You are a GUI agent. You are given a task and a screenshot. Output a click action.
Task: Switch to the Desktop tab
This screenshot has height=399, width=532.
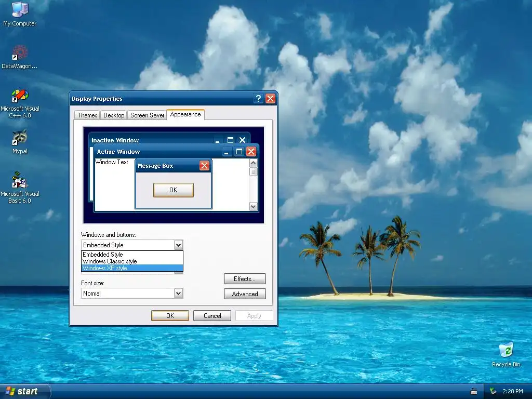[x=114, y=115]
